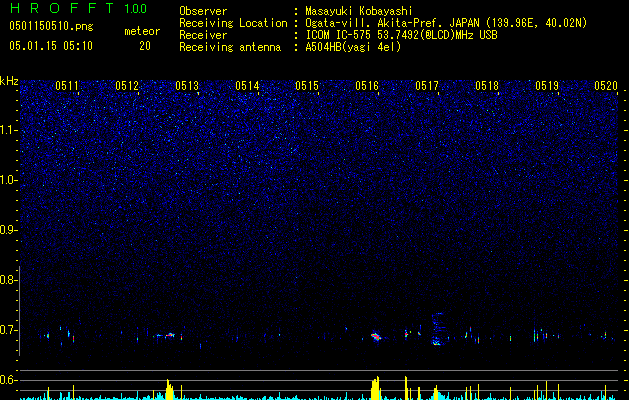Click the 1.1 kHz axis label

(9, 130)
